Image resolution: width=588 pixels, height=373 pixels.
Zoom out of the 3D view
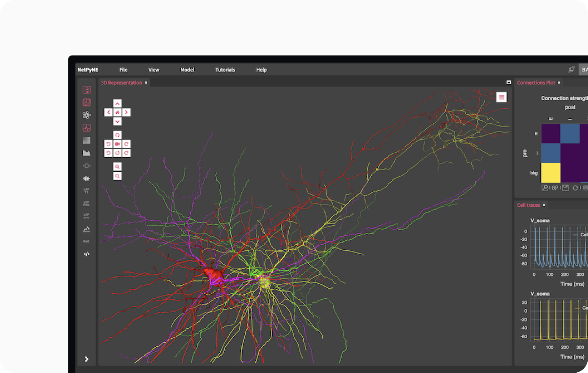[x=117, y=176]
